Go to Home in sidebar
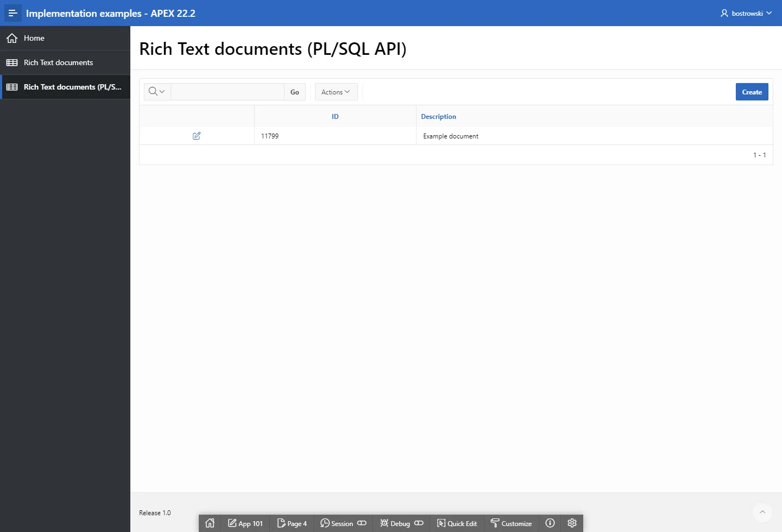The height and width of the screenshot is (532, 782). [x=34, y=38]
